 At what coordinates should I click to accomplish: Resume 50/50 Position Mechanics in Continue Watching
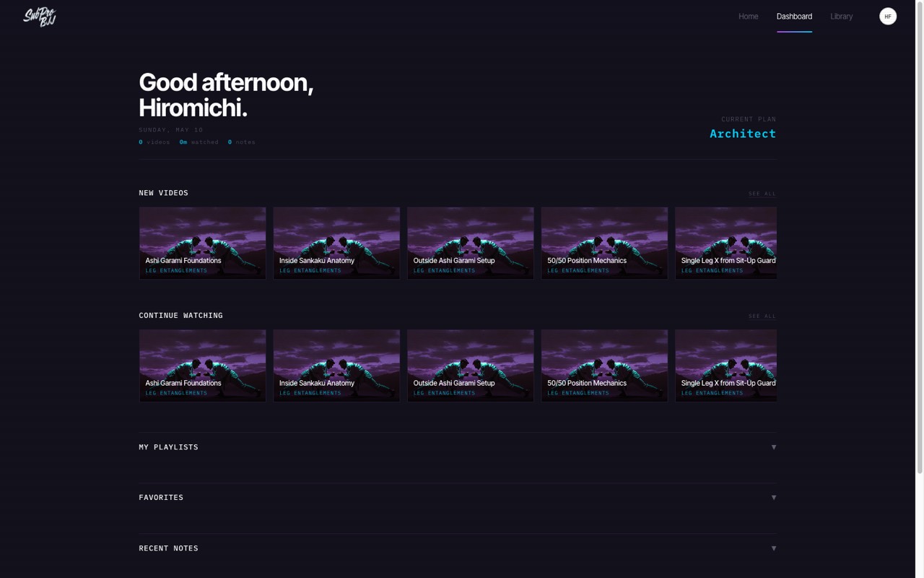pyautogui.click(x=604, y=366)
